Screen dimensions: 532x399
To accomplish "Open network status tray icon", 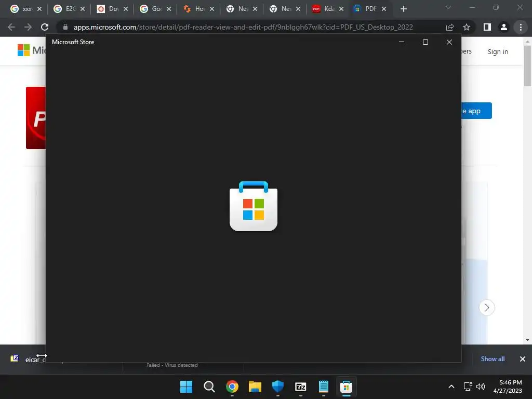I will (468, 387).
